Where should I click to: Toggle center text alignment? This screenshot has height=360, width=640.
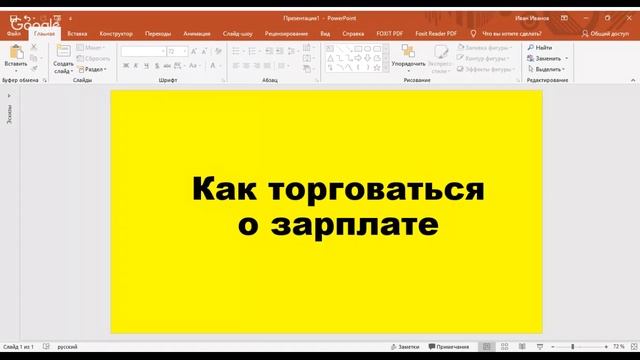pyautogui.click(x=246, y=66)
